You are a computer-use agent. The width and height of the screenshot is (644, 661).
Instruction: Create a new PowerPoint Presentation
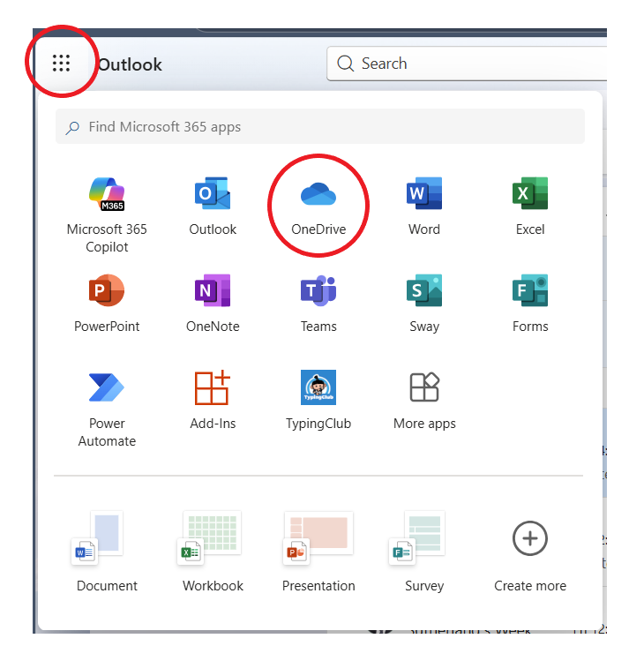[318, 552]
